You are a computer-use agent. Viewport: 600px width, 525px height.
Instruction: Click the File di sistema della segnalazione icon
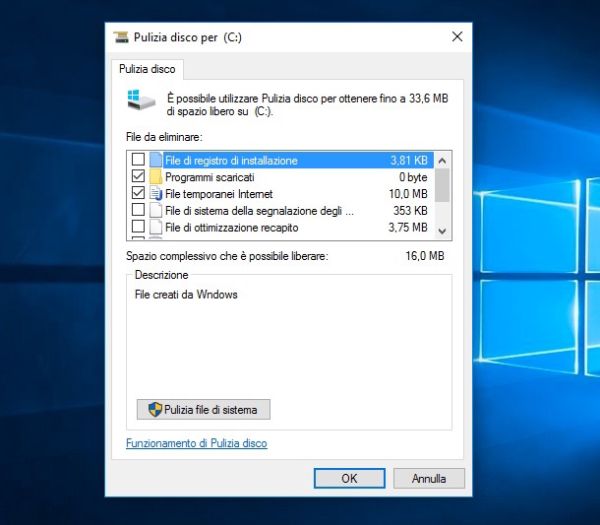[156, 210]
